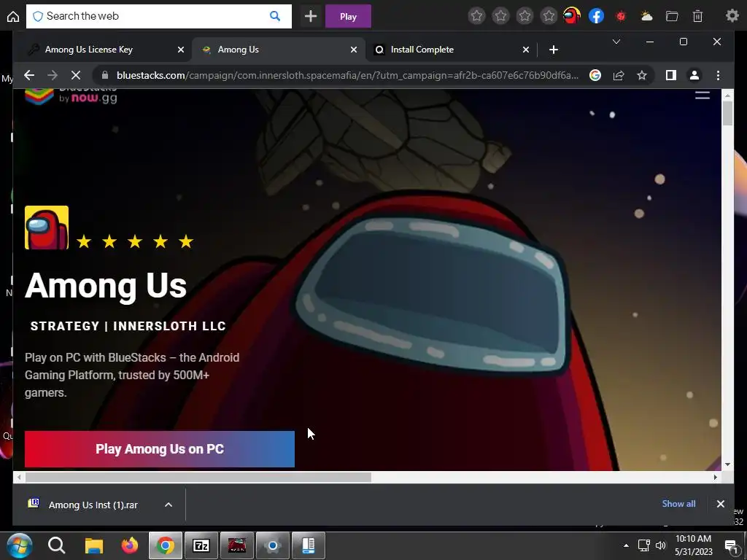Add new shortcut with top bar plus
Image resolution: width=747 pixels, height=560 pixels.
click(311, 16)
